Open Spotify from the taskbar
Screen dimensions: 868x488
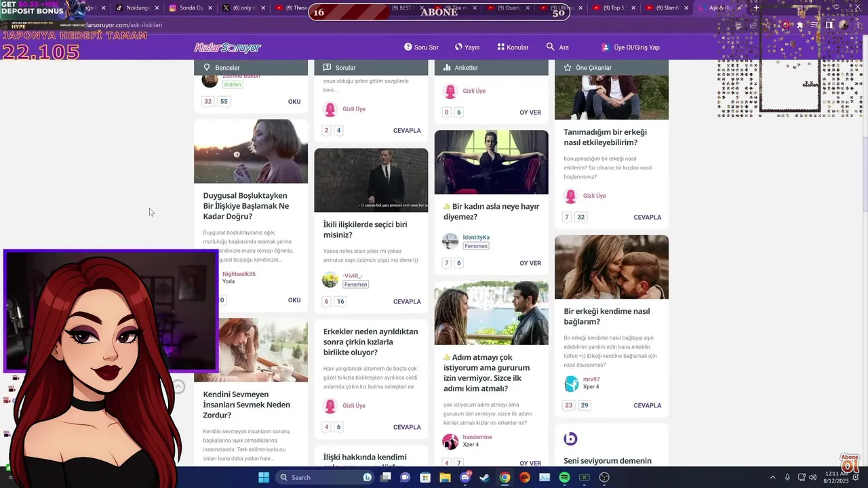pos(564,478)
